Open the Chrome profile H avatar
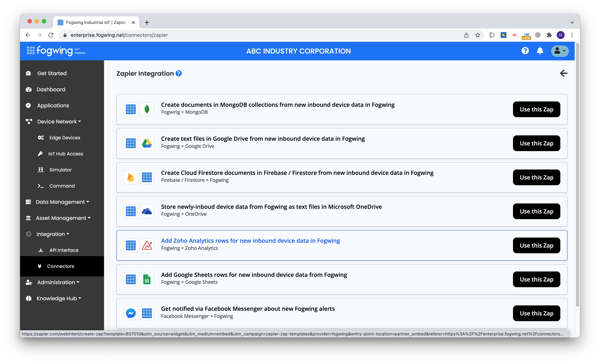The height and width of the screenshot is (364, 600). [561, 35]
